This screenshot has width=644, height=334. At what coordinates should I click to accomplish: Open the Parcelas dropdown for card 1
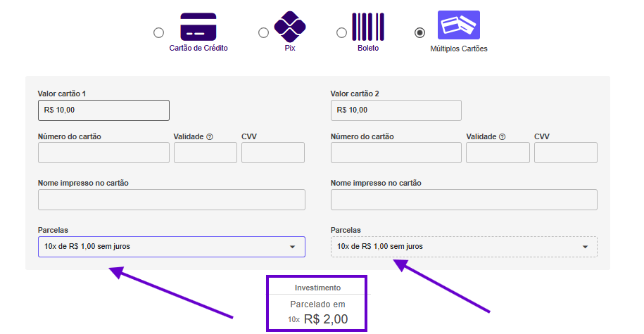coord(172,247)
